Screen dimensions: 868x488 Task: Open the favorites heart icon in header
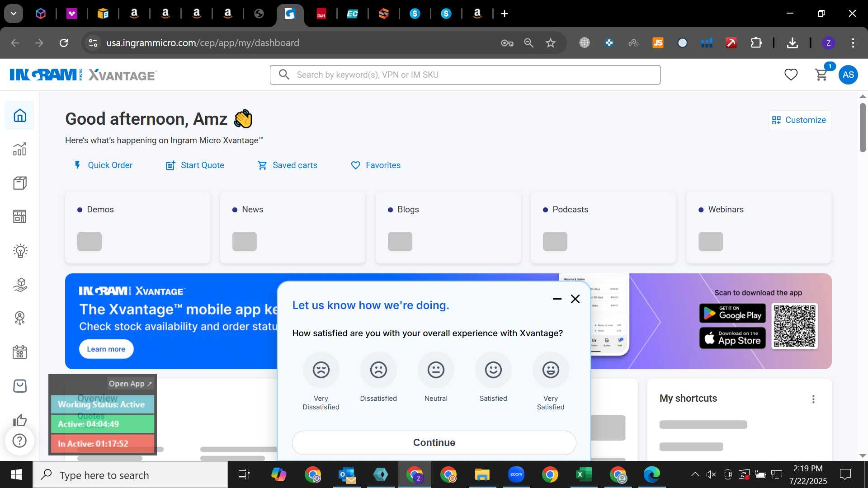791,75
